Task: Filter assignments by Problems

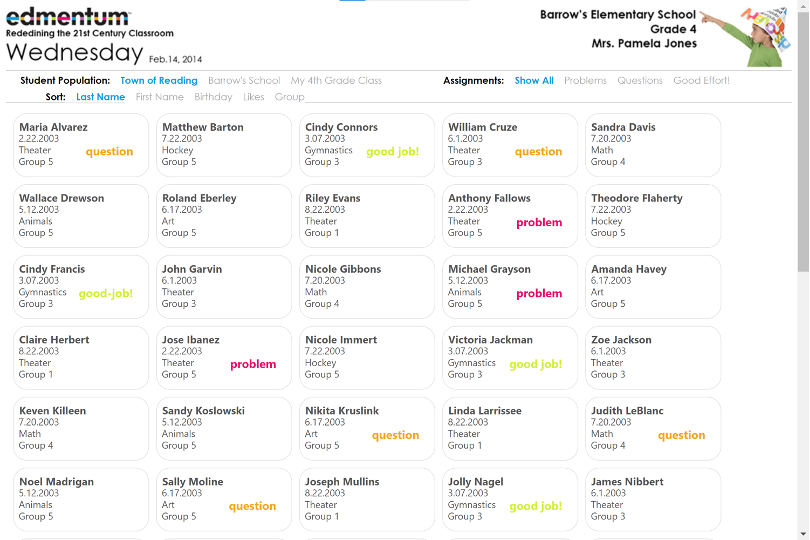Action: tap(585, 81)
